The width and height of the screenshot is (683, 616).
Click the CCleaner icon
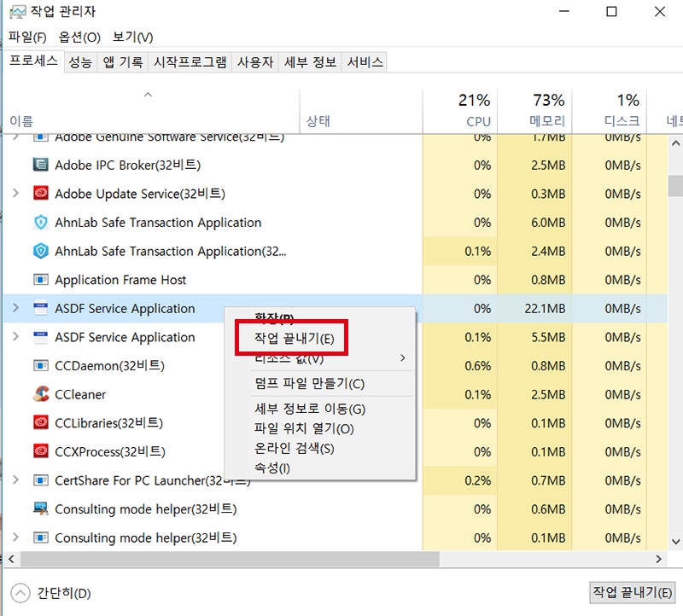point(40,394)
